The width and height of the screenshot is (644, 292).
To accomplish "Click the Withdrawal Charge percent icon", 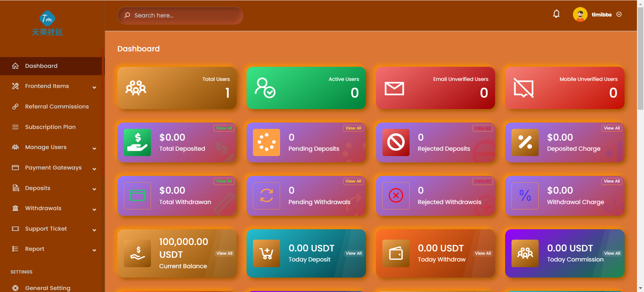I will point(525,196).
